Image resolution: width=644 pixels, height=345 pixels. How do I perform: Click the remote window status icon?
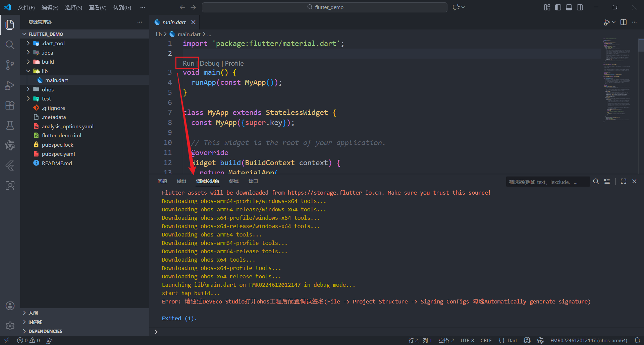click(x=7, y=340)
